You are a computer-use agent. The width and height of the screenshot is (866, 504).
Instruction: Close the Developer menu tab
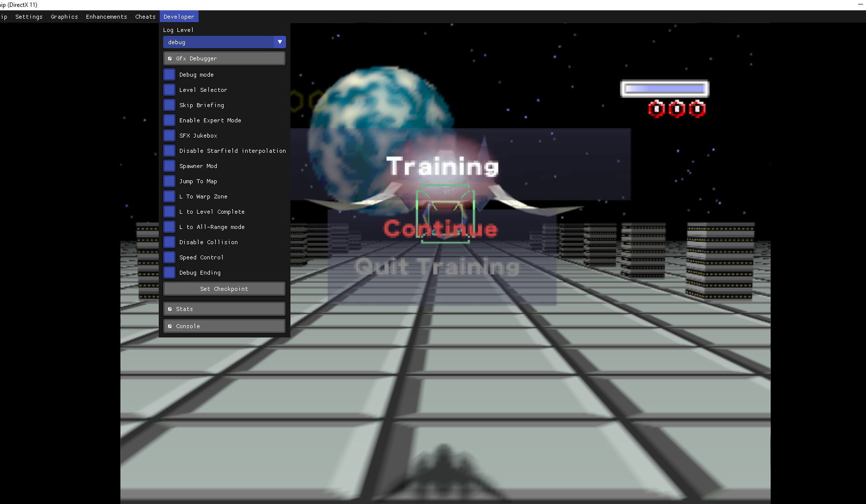[x=179, y=17]
